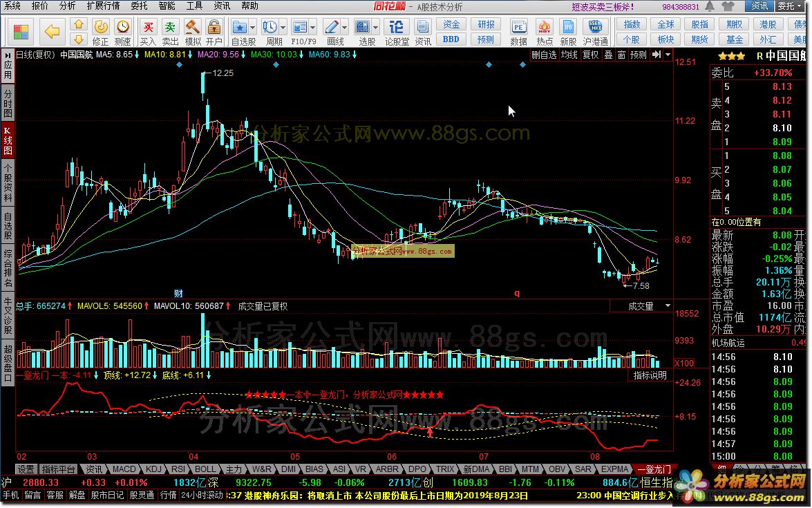
Task: Click 指标说明 indicator description button
Action: (650, 375)
